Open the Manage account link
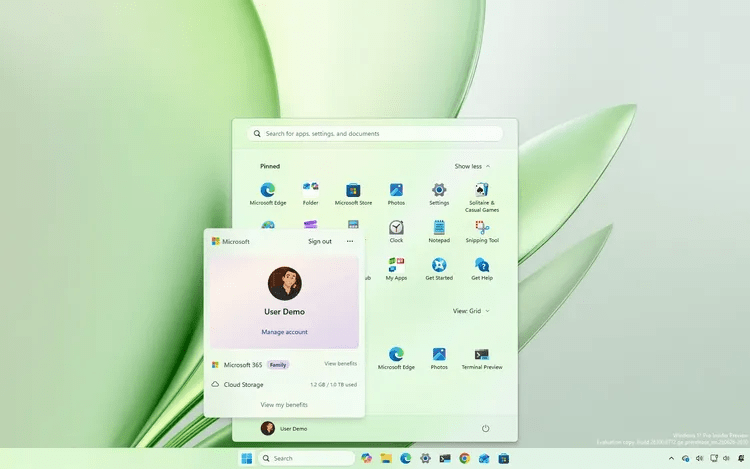 (285, 332)
